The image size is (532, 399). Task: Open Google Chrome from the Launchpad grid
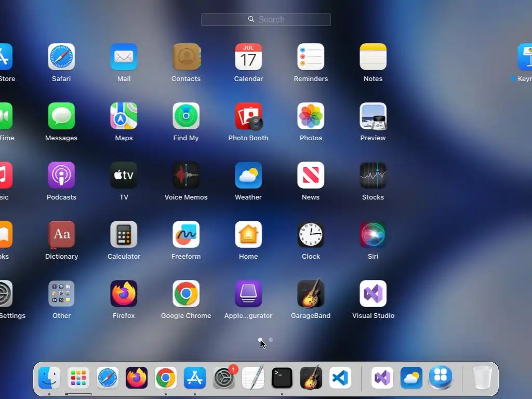tap(186, 294)
